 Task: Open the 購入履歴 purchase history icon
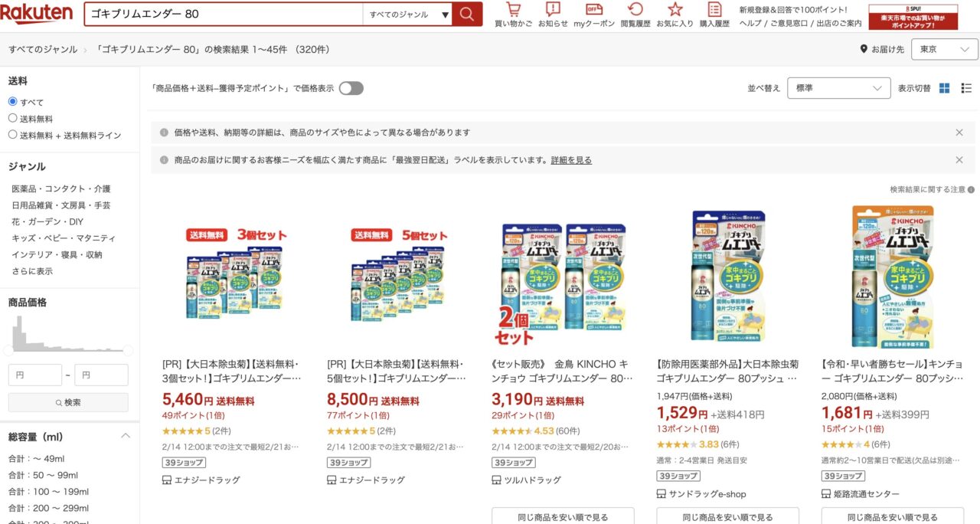tap(714, 9)
